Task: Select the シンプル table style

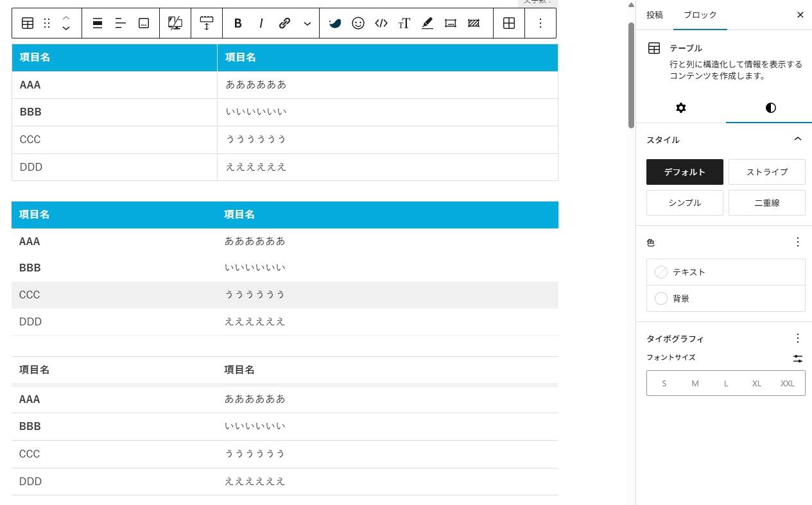Action: (684, 203)
